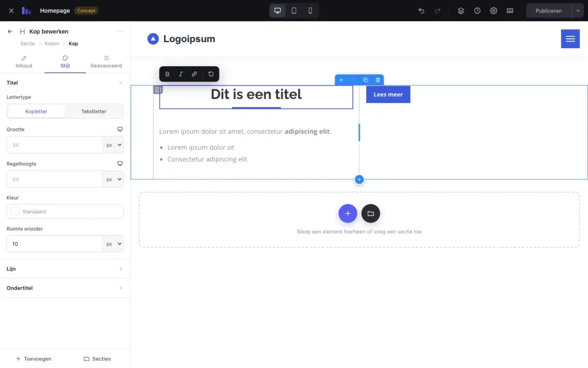The image size is (588, 368).
Task: Go back using the left arrow
Action: click(x=10, y=32)
